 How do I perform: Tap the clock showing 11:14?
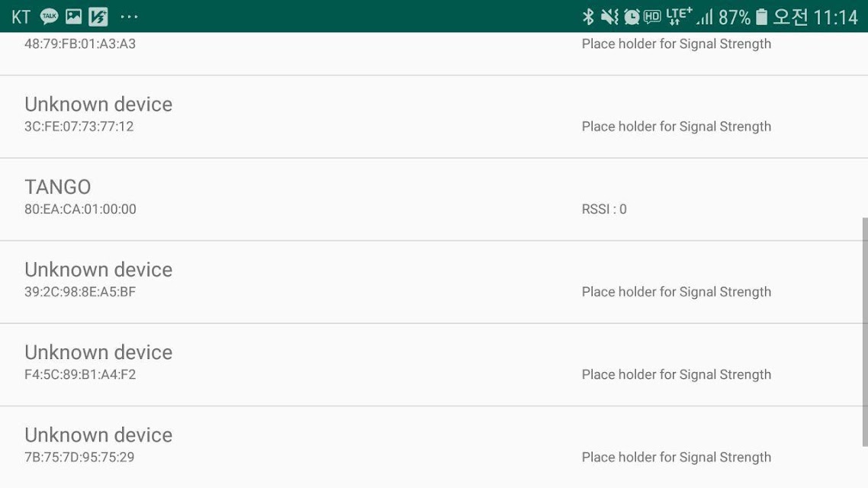point(836,17)
